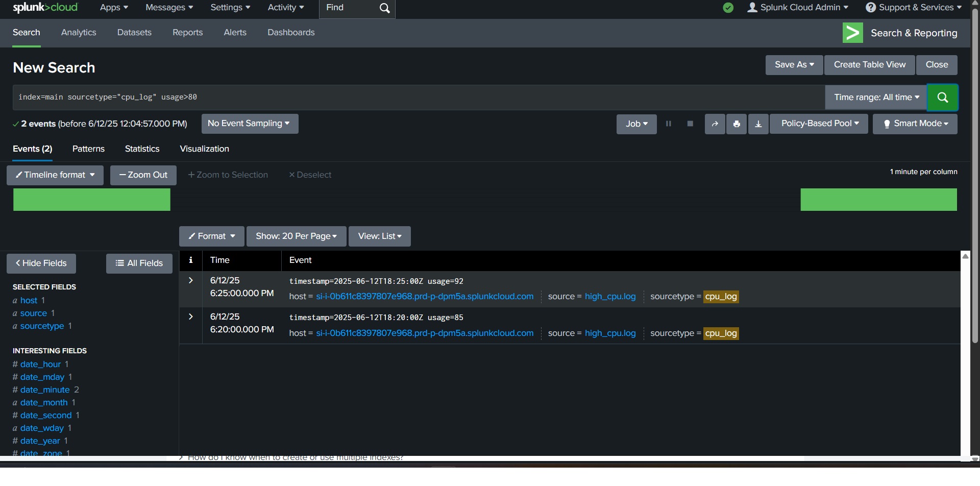Click the All Fields button
The height and width of the screenshot is (486, 980).
(139, 263)
